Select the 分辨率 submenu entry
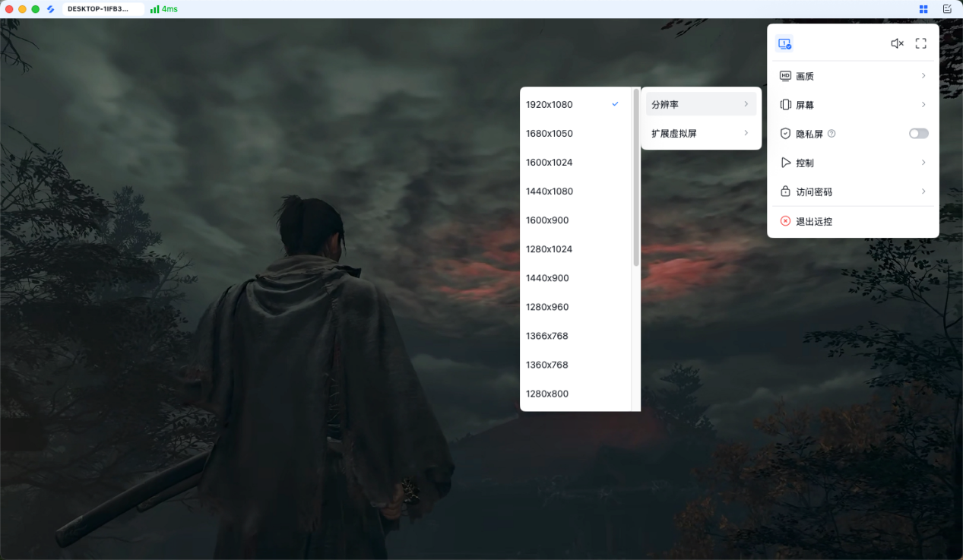Image resolution: width=963 pixels, height=560 pixels. click(701, 104)
